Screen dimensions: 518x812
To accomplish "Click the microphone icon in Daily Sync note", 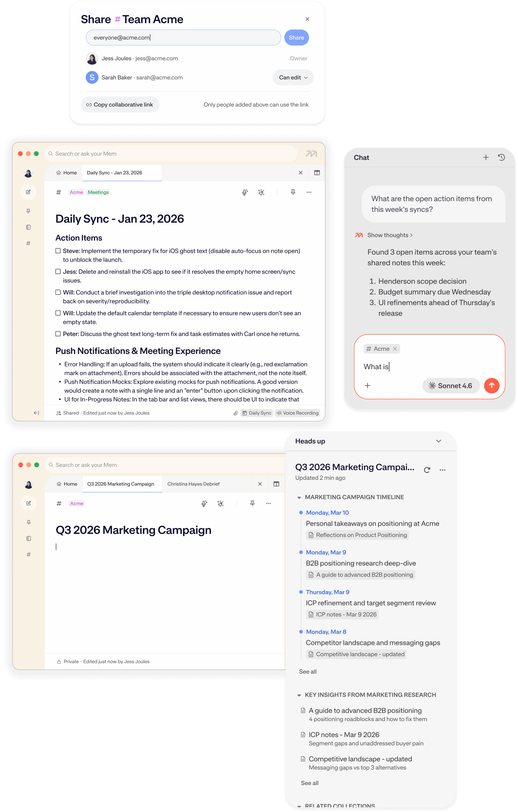I will 245,192.
